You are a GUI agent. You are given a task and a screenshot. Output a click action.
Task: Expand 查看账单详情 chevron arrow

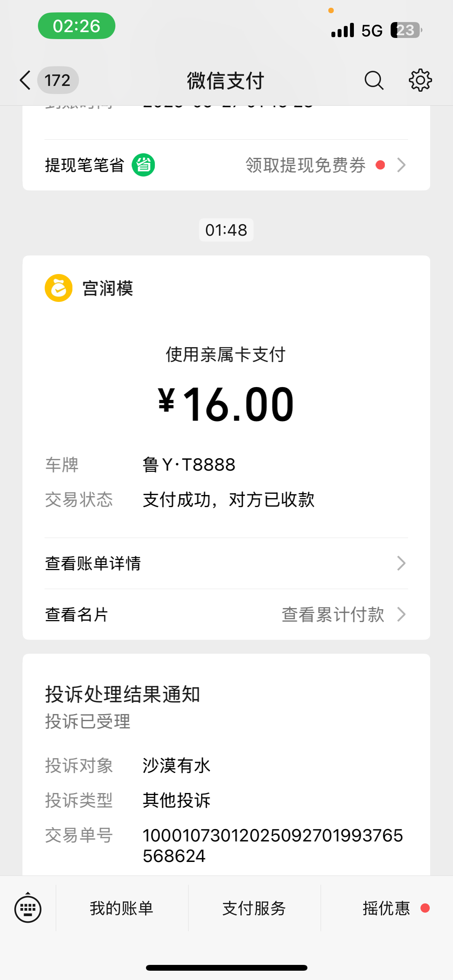402,564
